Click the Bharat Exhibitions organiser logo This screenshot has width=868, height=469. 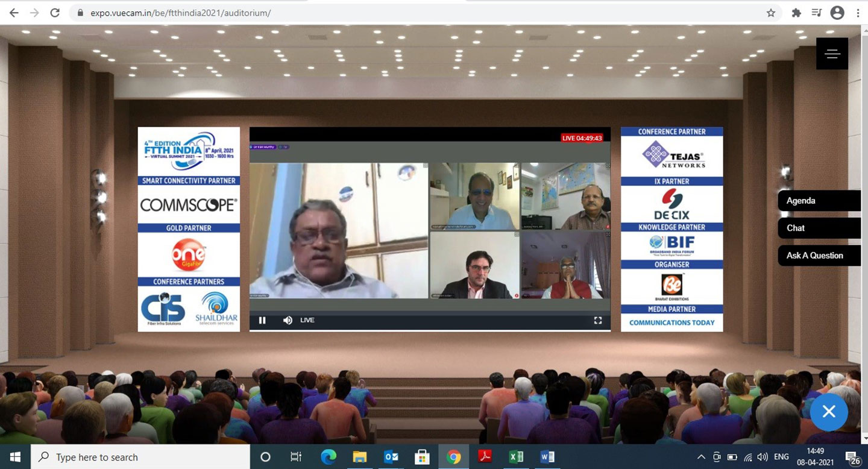pos(672,286)
